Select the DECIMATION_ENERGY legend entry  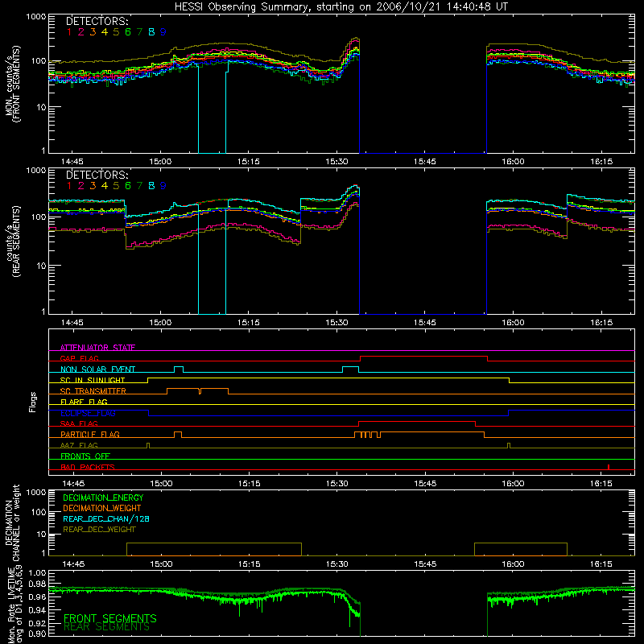103,497
